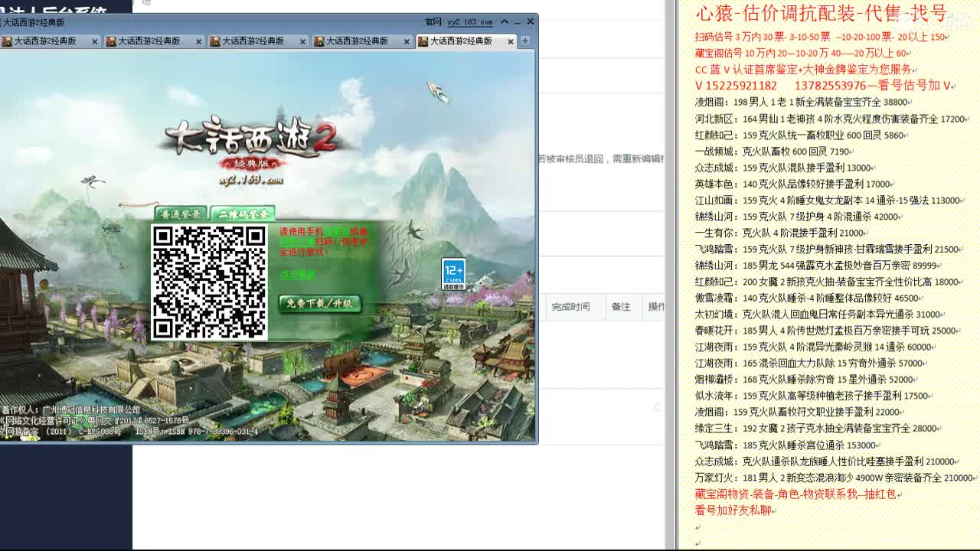Select listing 红颜知己: 200女魔2新孩 18000
The image size is (980, 551).
coord(828,282)
